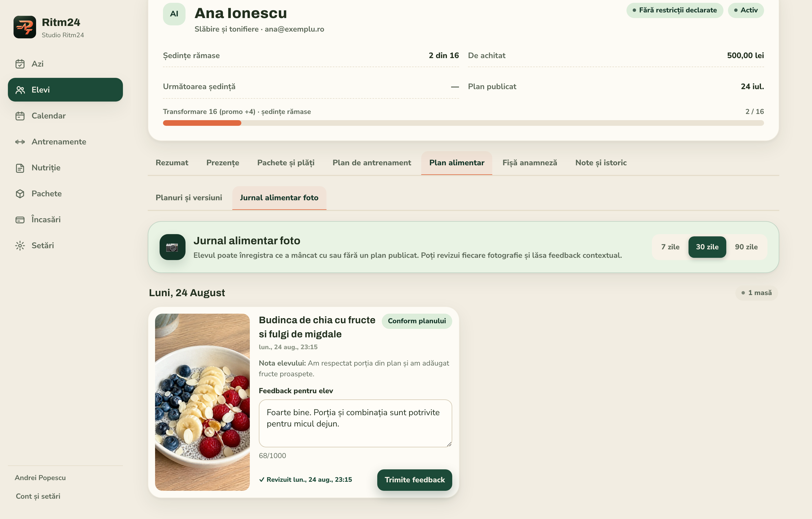Click inside the Feedback pentru elev textbox
Screen dimensions: 812x519
coord(355,423)
